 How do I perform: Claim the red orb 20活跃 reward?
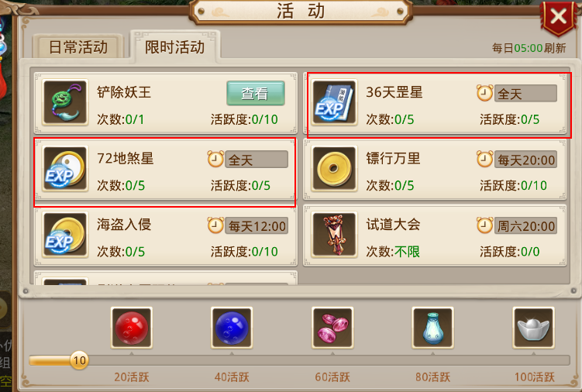(x=132, y=328)
